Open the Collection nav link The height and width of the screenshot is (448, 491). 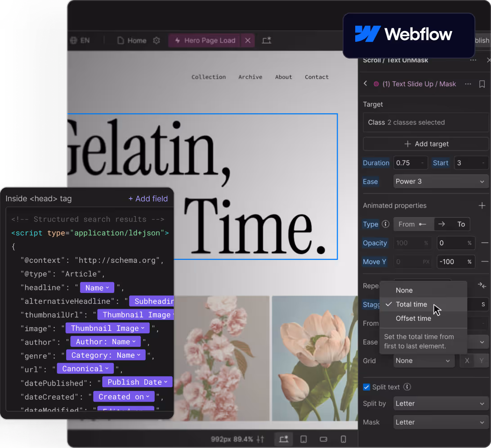pos(209,77)
